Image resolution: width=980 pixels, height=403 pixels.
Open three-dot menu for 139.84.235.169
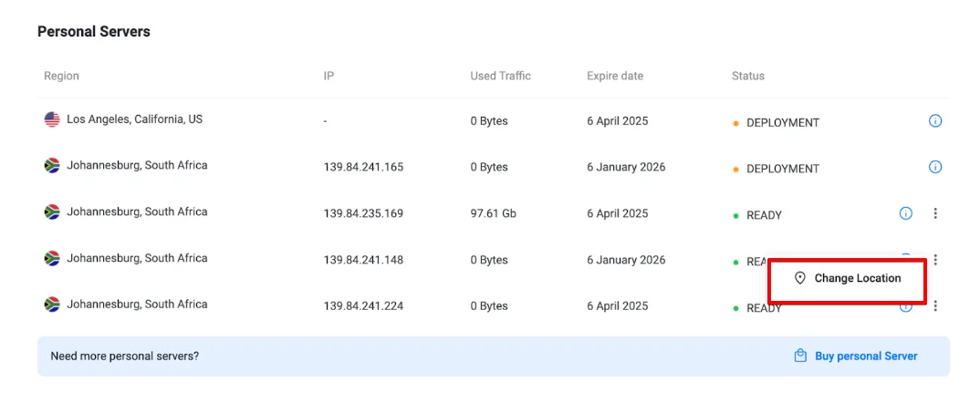(935, 213)
